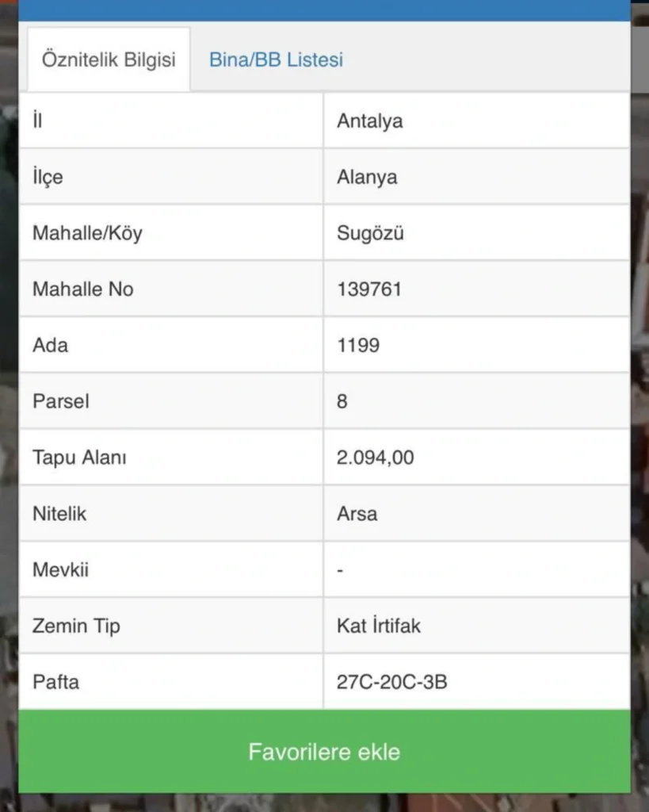Screen dimensions: 649x812
Task: Select the Ada value 1199
Action: [358, 345]
